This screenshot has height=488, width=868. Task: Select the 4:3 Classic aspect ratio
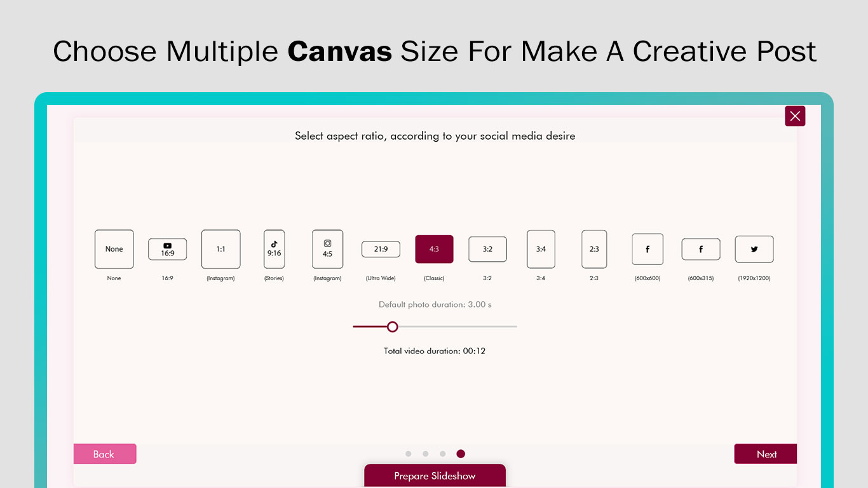point(434,249)
